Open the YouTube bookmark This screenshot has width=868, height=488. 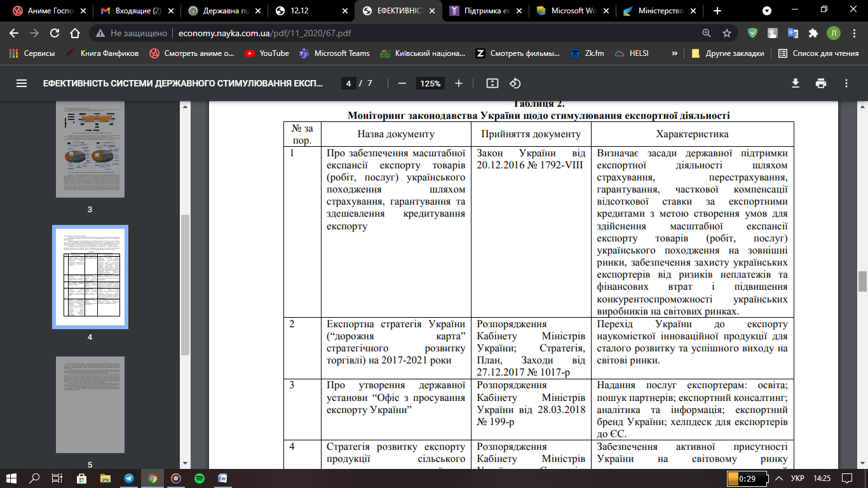pos(267,53)
